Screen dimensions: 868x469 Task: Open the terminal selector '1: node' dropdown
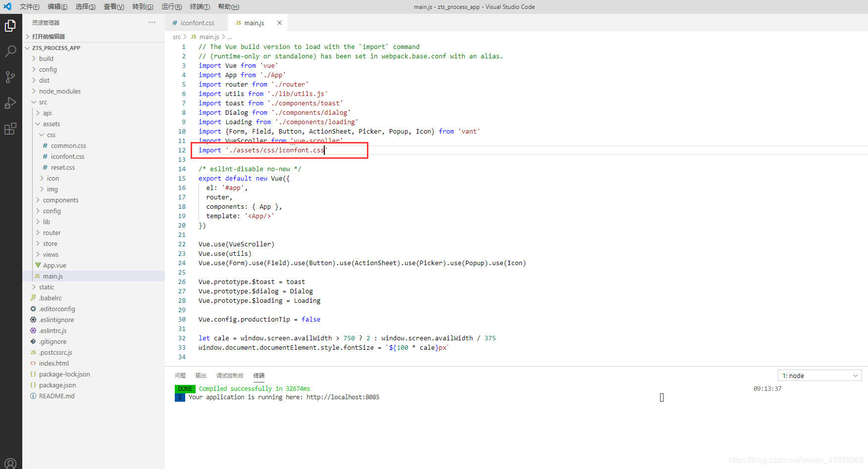(x=820, y=375)
